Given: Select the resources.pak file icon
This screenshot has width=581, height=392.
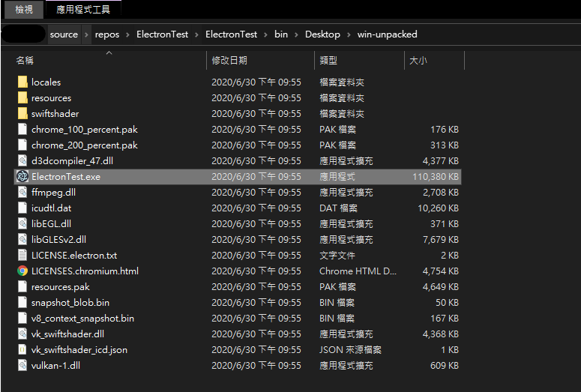Looking at the screenshot, I should tap(22, 287).
